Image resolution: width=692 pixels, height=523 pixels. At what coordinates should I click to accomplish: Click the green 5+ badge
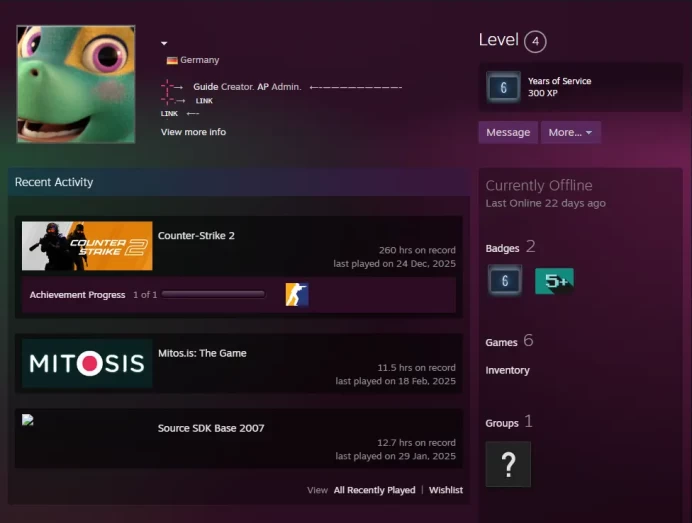554,281
